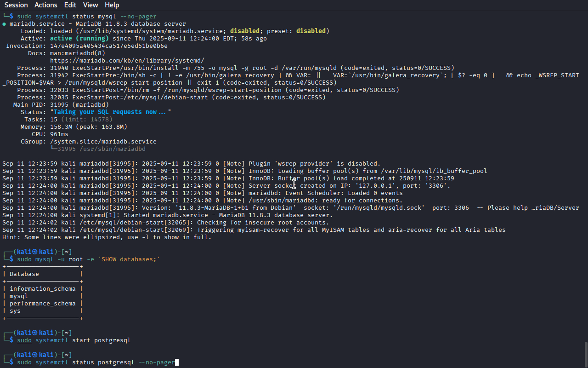Screen dimensions: 588x368
Task: Click the Process 31940 ExecStartPre line
Action: point(236,68)
